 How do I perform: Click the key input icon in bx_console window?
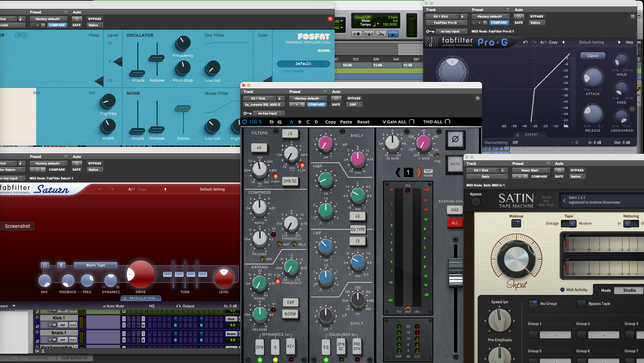point(247,113)
